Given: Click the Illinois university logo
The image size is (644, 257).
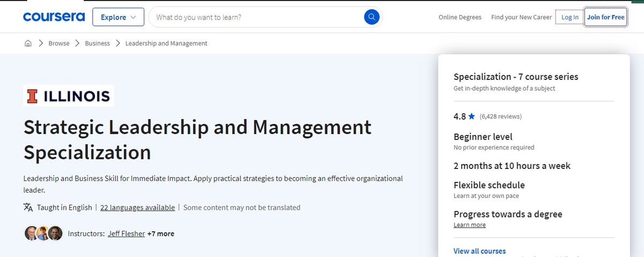Looking at the screenshot, I should (x=69, y=96).
